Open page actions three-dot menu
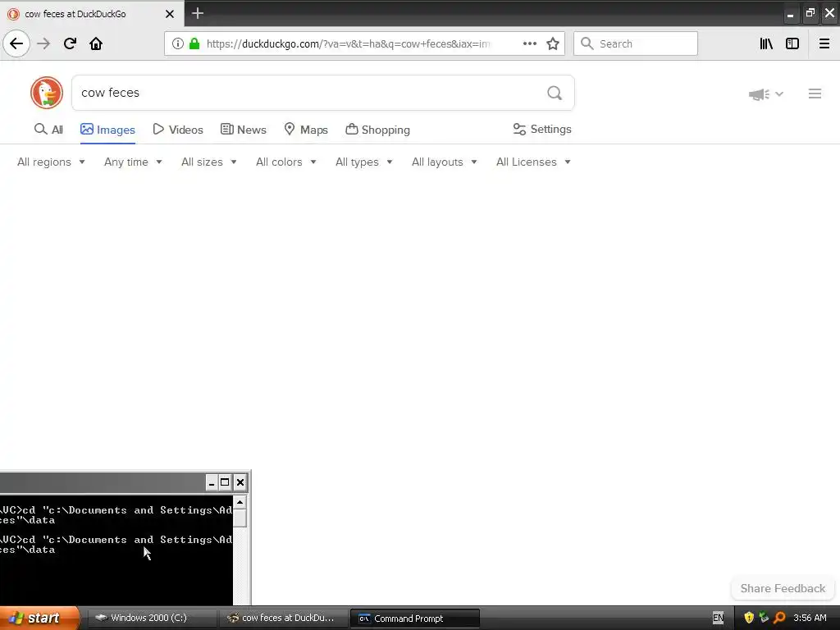 (529, 43)
